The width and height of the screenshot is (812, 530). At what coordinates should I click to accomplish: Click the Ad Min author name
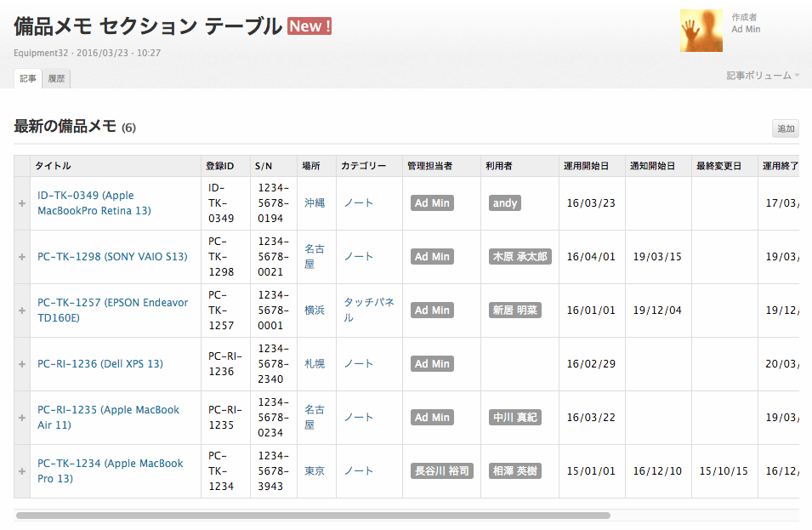[746, 29]
